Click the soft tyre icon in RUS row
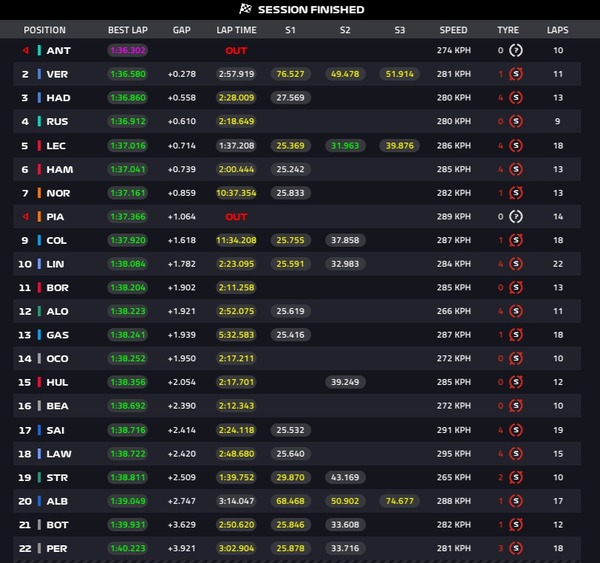Viewport: 600px width, 563px height. 515,121
